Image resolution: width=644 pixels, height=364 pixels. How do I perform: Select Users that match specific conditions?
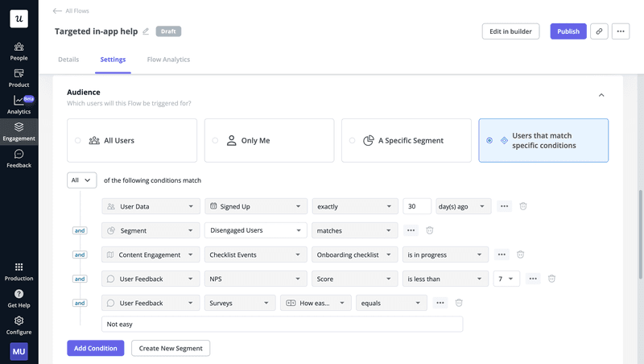point(543,140)
